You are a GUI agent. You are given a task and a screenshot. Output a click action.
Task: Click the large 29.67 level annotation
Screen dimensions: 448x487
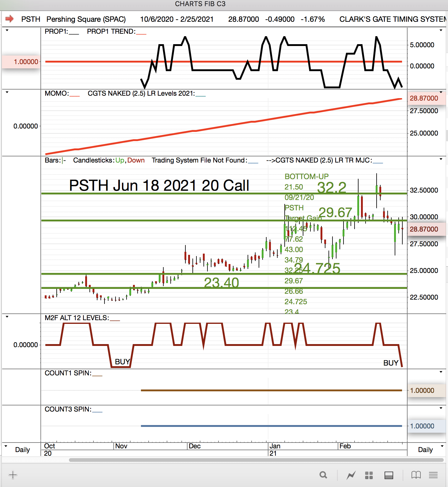335,212
